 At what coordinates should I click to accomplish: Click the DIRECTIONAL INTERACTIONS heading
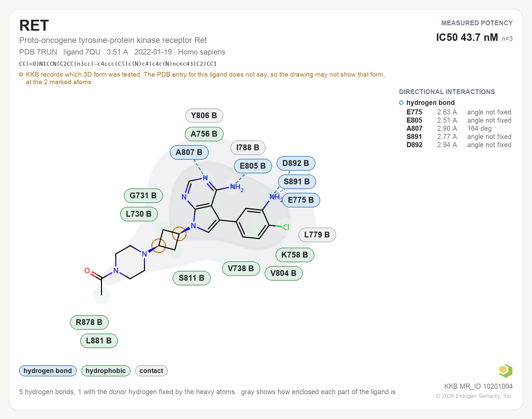pos(447,92)
